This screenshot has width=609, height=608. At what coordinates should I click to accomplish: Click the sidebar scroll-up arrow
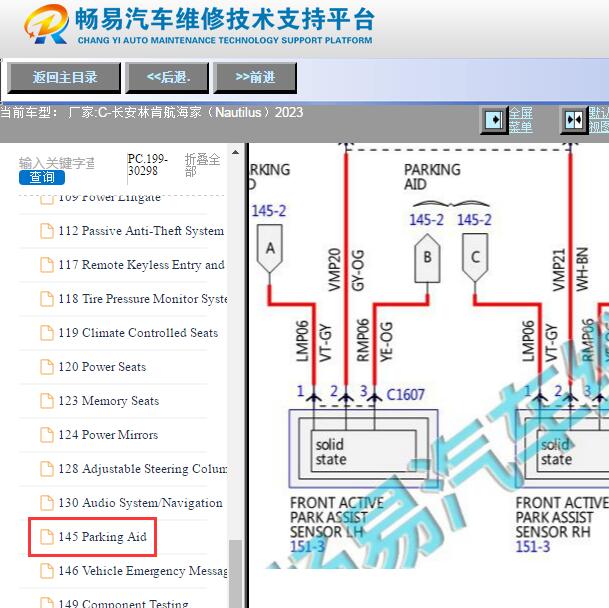pyautogui.click(x=235, y=152)
